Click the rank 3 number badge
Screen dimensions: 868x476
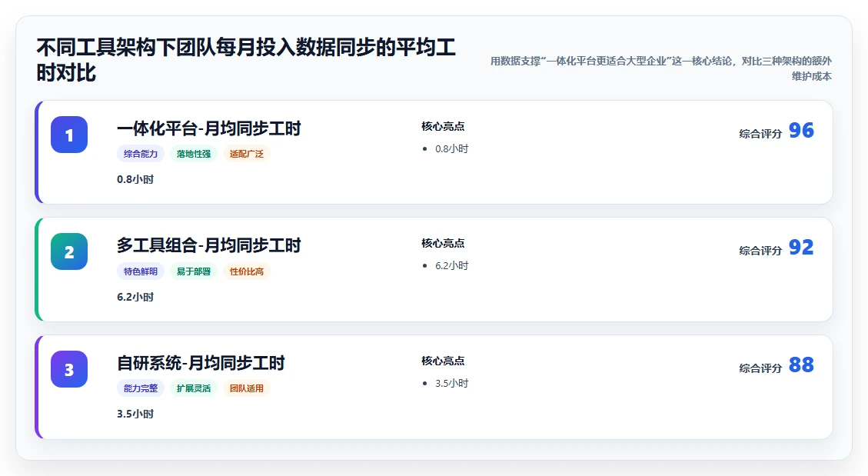69,369
